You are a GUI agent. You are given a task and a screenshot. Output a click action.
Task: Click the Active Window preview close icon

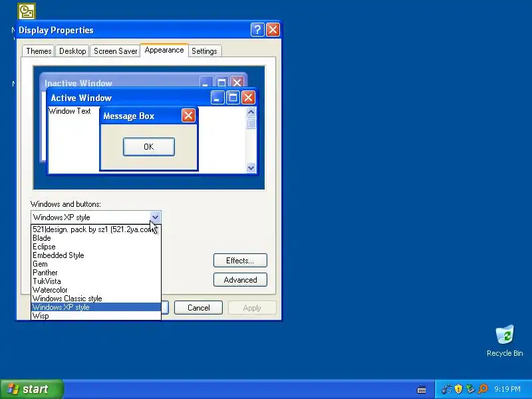point(248,98)
